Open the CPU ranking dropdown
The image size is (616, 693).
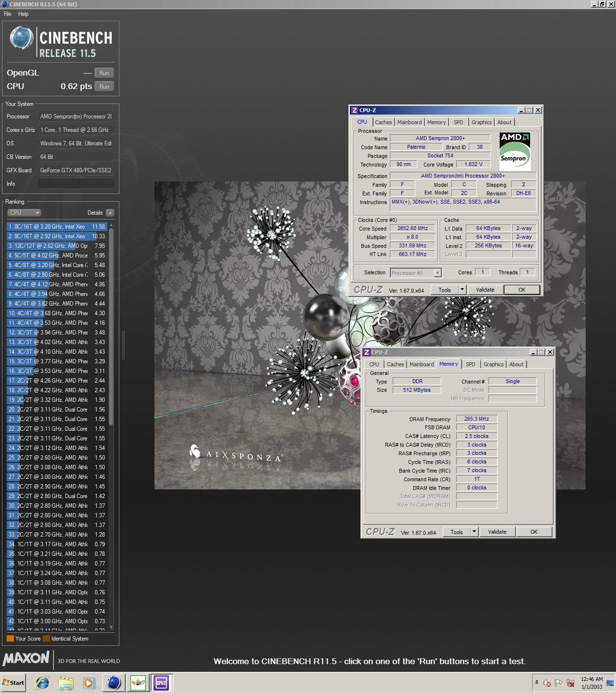pos(24,213)
